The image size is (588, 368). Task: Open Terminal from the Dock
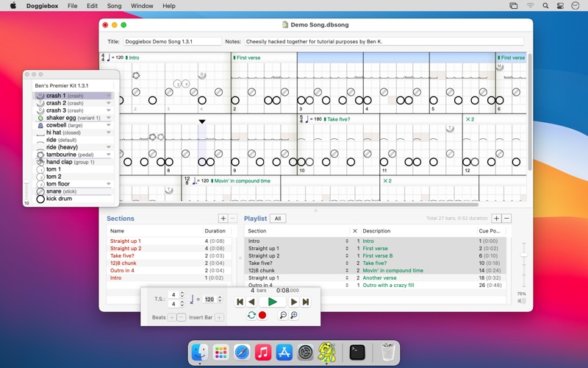357,353
